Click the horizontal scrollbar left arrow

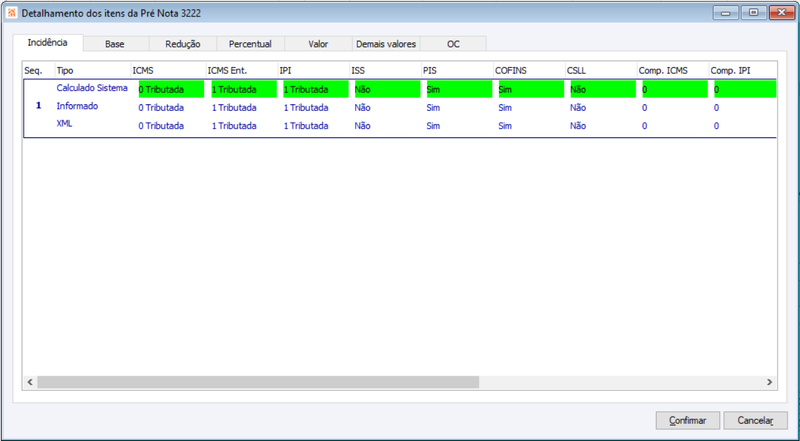point(30,382)
